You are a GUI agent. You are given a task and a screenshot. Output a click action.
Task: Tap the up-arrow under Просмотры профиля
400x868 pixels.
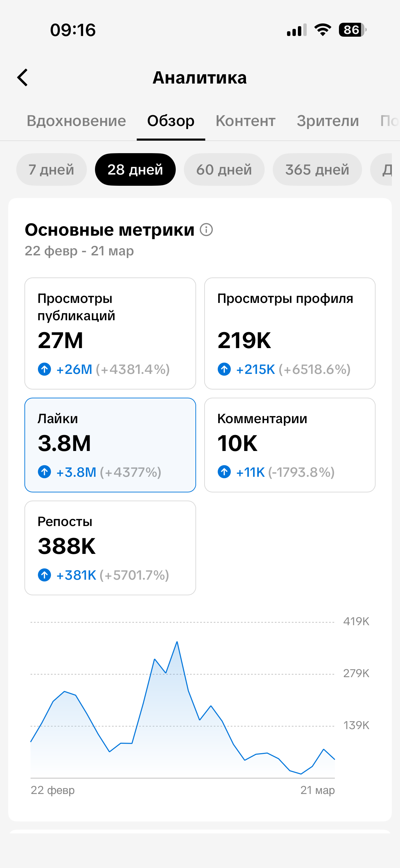pos(224,369)
